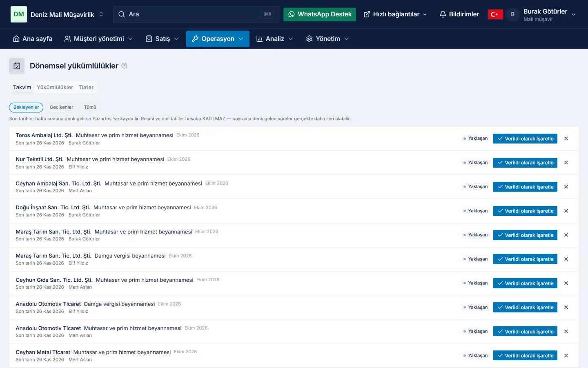Switch to the Türler tab
588x368 pixels.
[86, 87]
